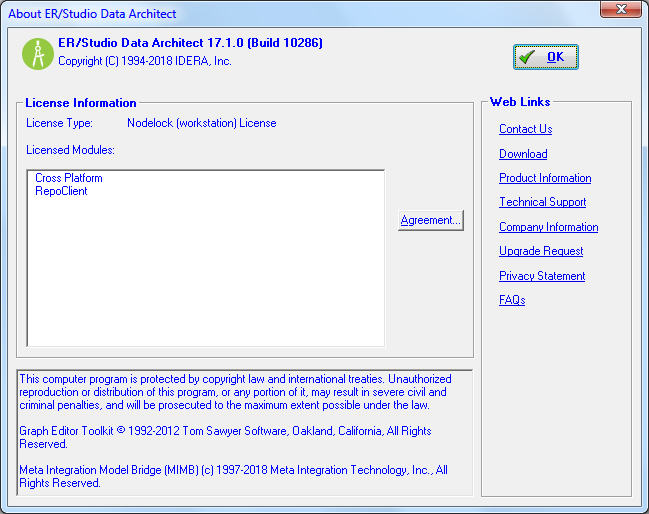Open the Download web link
The height and width of the screenshot is (514, 649).
pos(523,154)
